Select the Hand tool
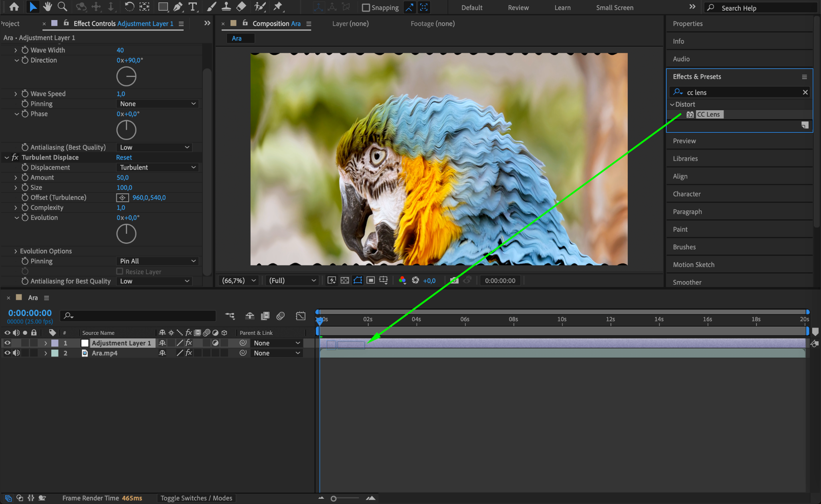Viewport: 821px width, 504px height. click(48, 7)
